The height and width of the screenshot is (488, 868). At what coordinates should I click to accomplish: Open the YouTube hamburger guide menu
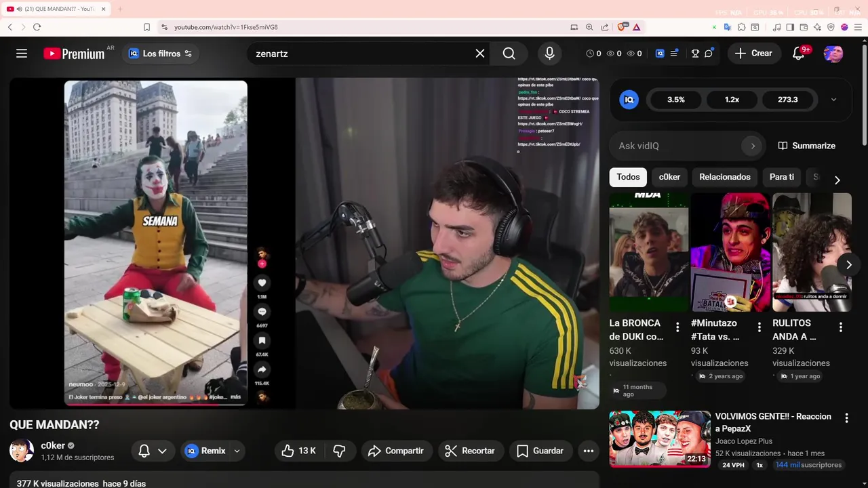[22, 54]
